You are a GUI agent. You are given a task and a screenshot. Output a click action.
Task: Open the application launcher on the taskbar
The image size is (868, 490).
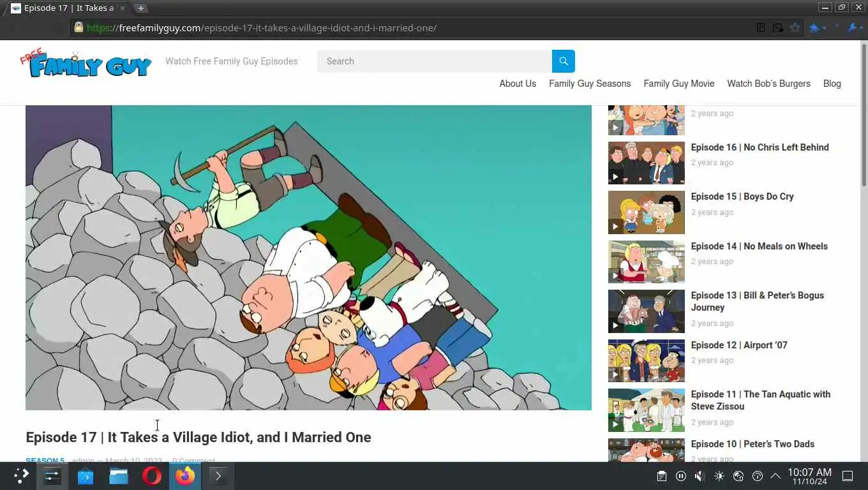pos(21,476)
